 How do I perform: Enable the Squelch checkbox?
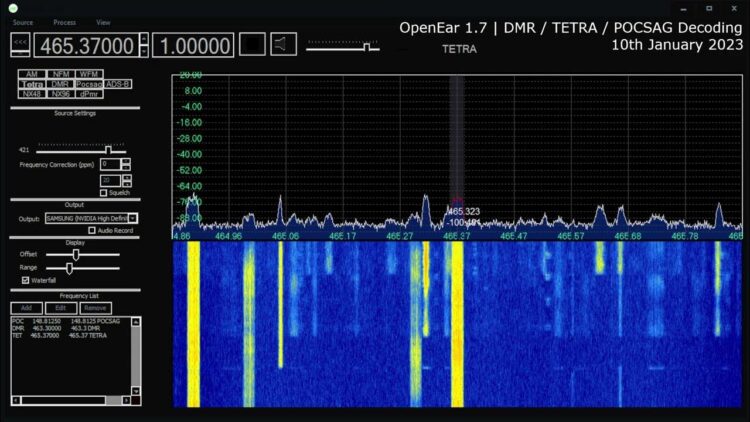(103, 192)
